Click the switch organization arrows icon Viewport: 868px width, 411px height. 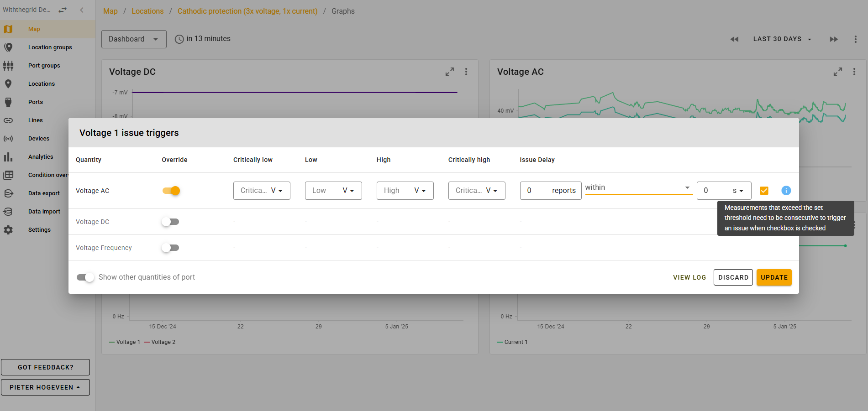63,10
